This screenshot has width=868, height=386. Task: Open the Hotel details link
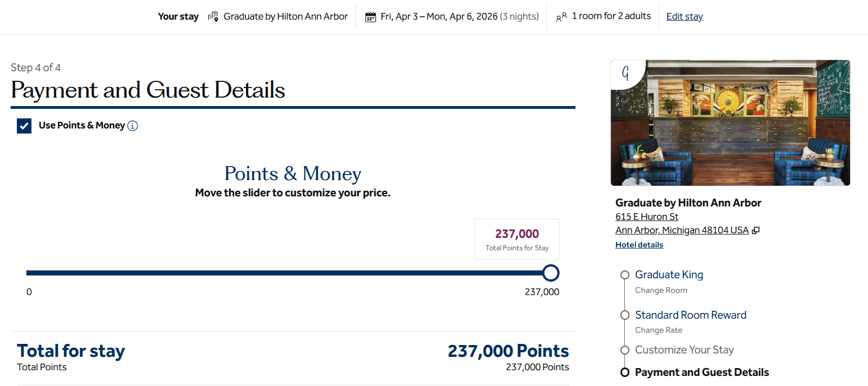point(639,245)
